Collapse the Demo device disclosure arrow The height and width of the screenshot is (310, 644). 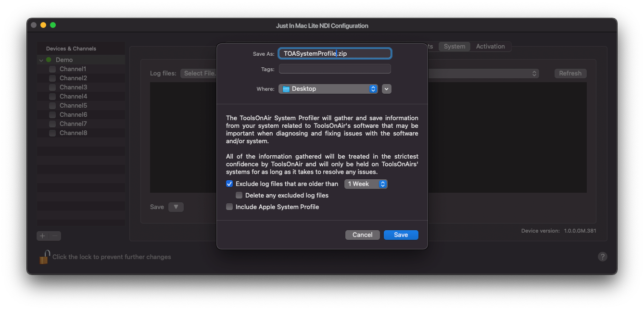point(41,60)
